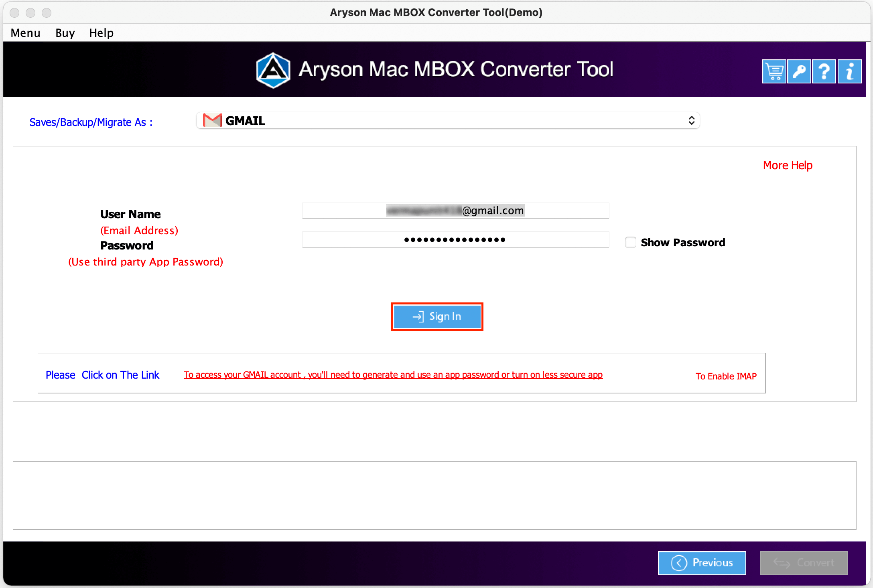Focus the User Name email field
This screenshot has width=873, height=588.
[455, 211]
